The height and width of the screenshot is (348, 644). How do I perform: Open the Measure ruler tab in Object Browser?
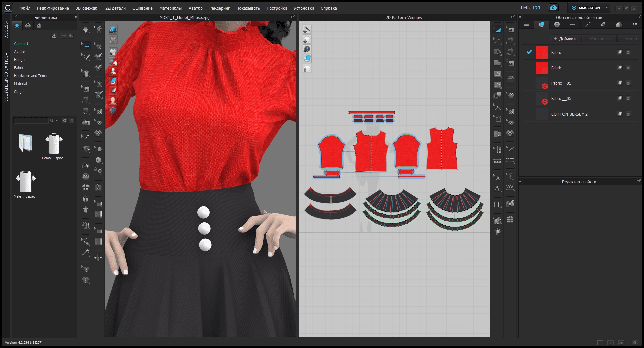point(634,24)
